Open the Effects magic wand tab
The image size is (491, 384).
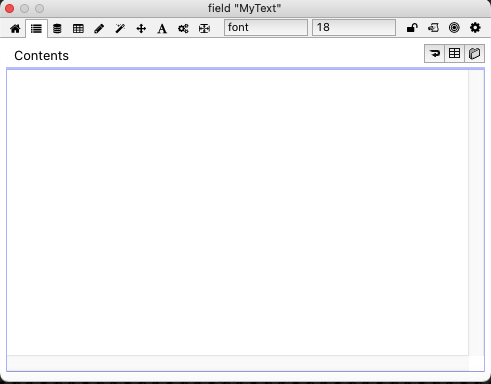pyautogui.click(x=120, y=28)
